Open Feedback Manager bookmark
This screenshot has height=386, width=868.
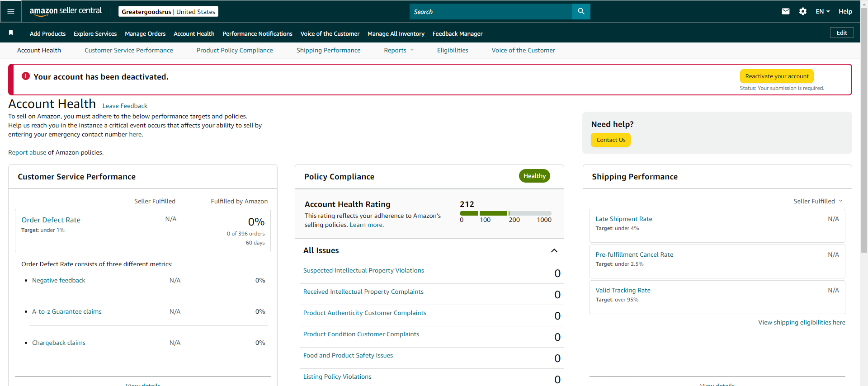click(458, 33)
